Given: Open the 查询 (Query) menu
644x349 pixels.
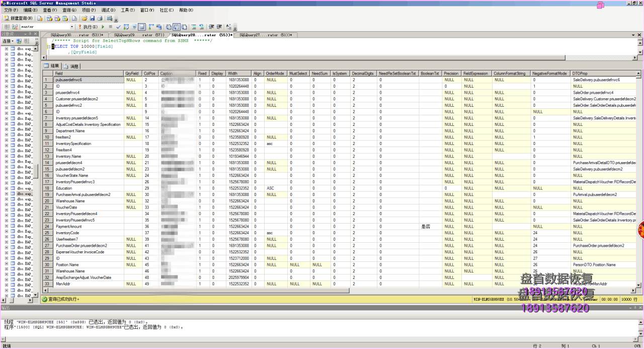Looking at the screenshot, I should tap(69, 10).
